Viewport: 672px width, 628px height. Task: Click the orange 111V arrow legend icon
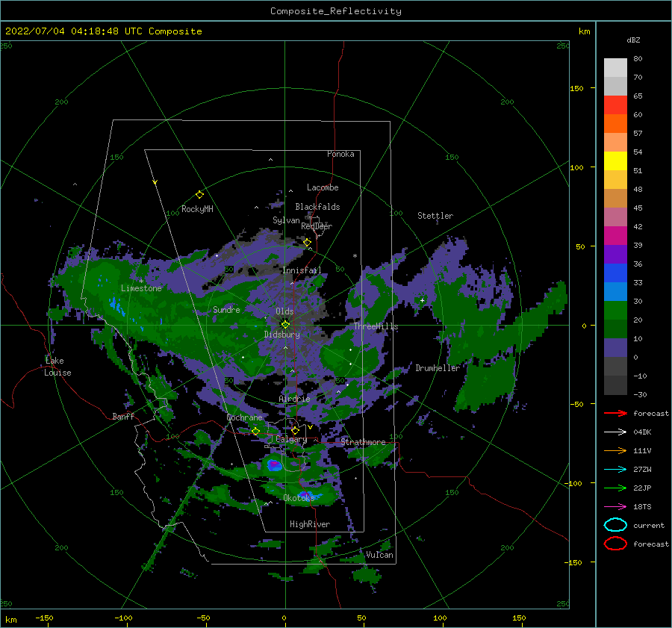click(x=615, y=450)
